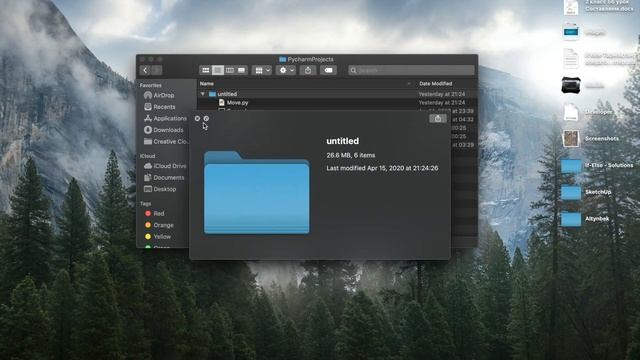Click the Quick Look Share button

(x=438, y=119)
